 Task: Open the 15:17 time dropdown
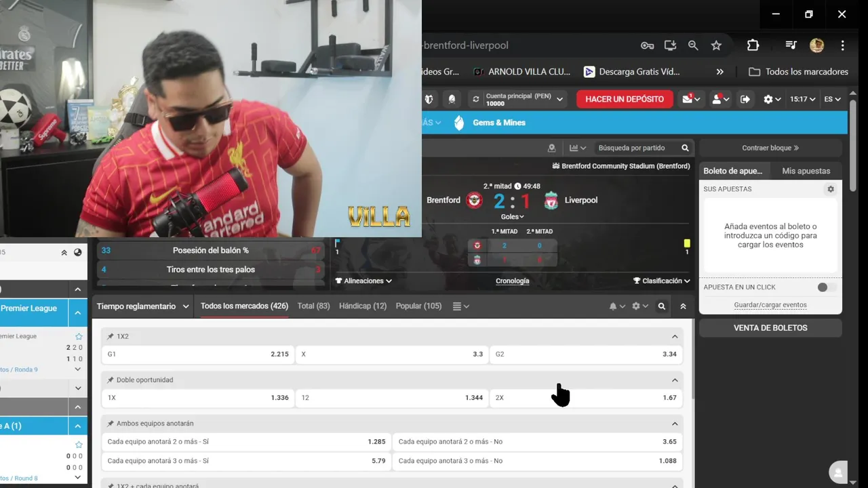coord(802,99)
